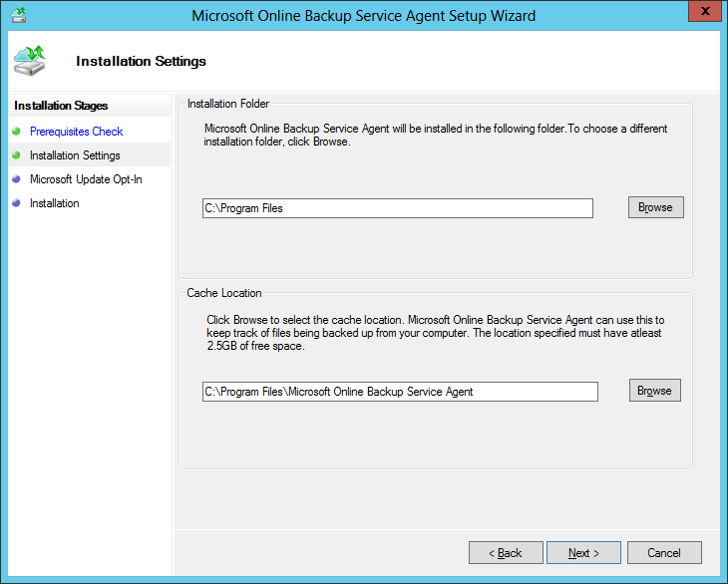This screenshot has height=584, width=728.
Task: Click blue bullet beside Microsoft Update Opt-In
Action: click(16, 179)
